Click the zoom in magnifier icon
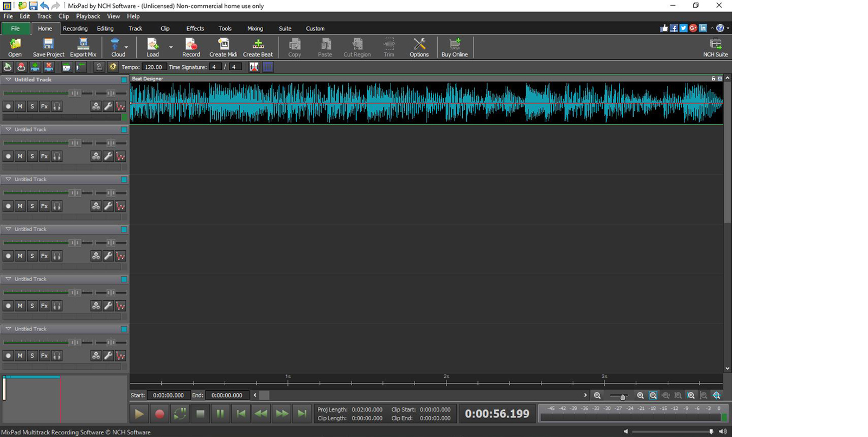This screenshot has height=437, width=868. [641, 396]
